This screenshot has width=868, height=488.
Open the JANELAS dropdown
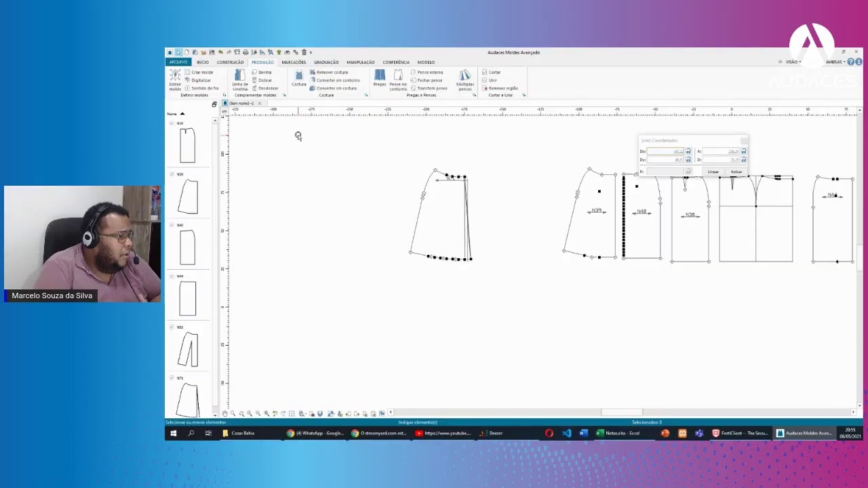click(x=835, y=62)
